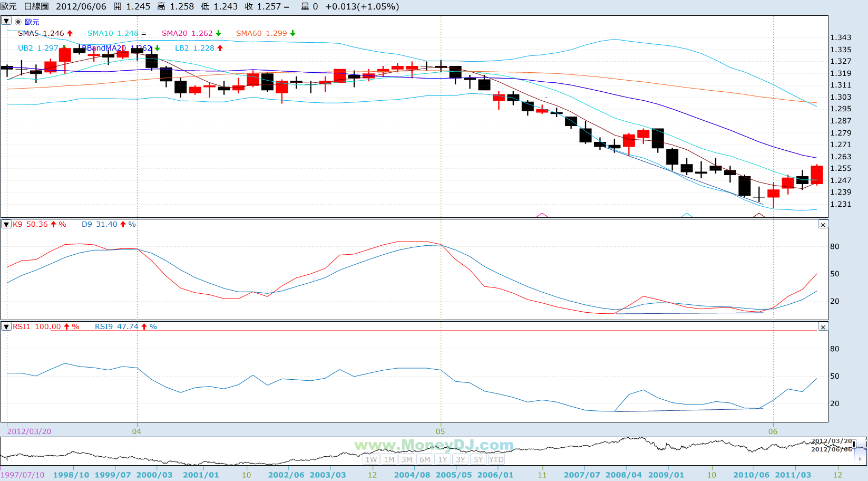Show the 5Y time range
Viewport: 868px width, 481px height.
click(478, 459)
